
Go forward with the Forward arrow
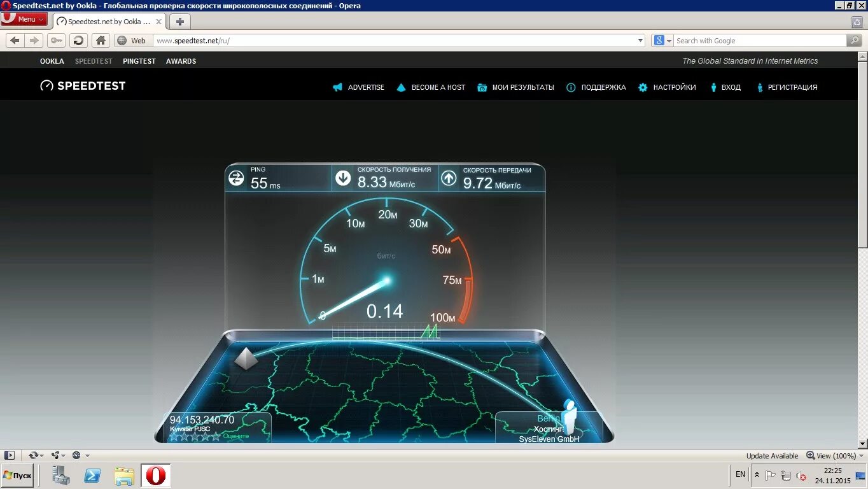[x=34, y=40]
